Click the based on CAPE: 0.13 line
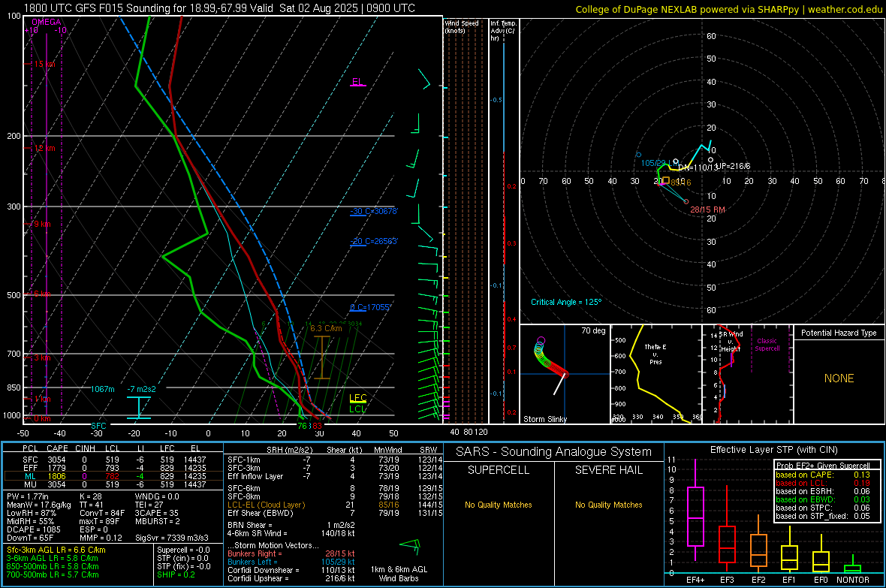886x588 pixels. point(823,475)
